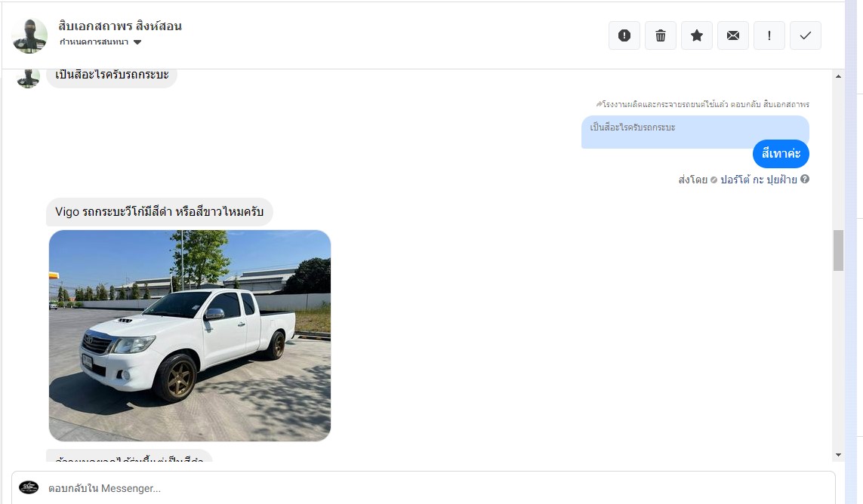The width and height of the screenshot is (863, 504).
Task: Click the page avatar icon beside the reply box
Action: point(29,487)
